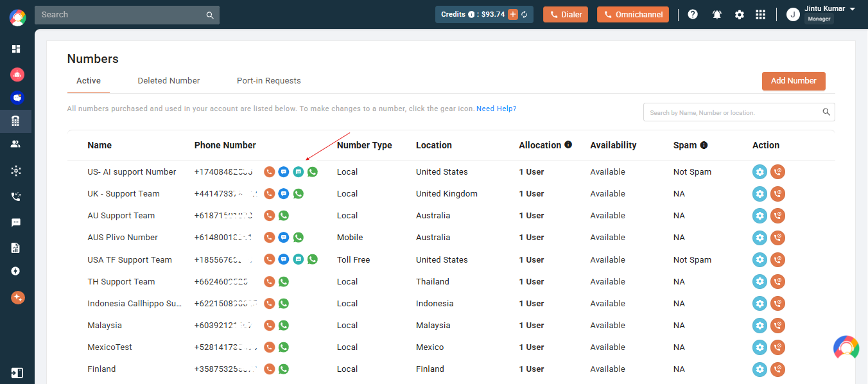
Task: Open the notifications bell
Action: 717,14
